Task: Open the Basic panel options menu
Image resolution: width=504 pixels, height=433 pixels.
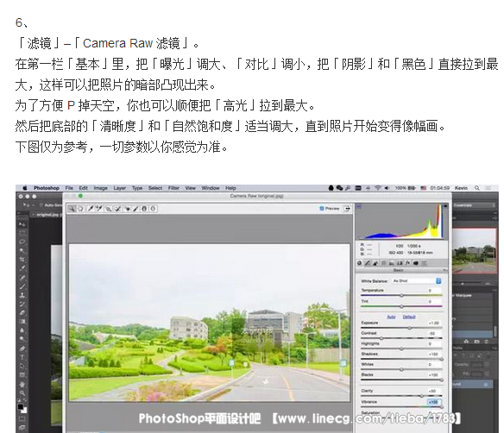Action: (444, 270)
